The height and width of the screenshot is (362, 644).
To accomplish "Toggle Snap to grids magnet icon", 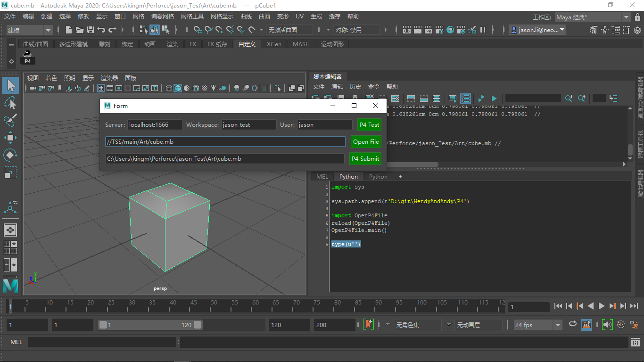I will (x=198, y=30).
